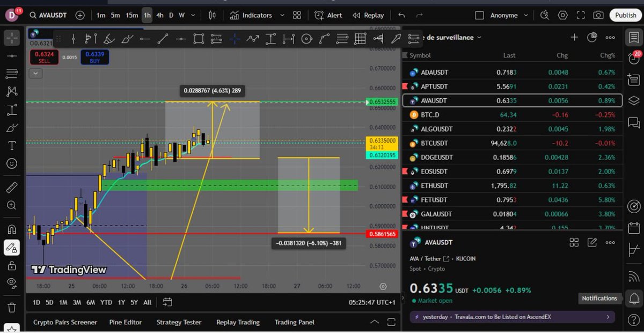644x333 pixels.
Task: Select the brush tool in left sidebar
Action: [12, 128]
